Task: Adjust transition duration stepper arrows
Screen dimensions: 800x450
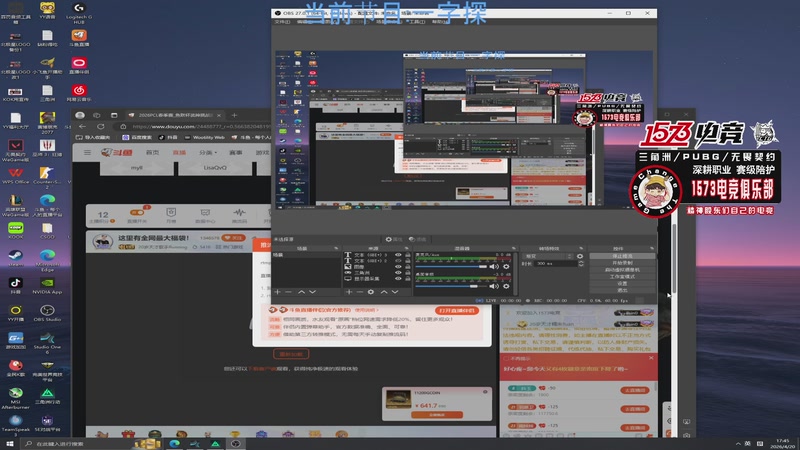Action: point(581,263)
